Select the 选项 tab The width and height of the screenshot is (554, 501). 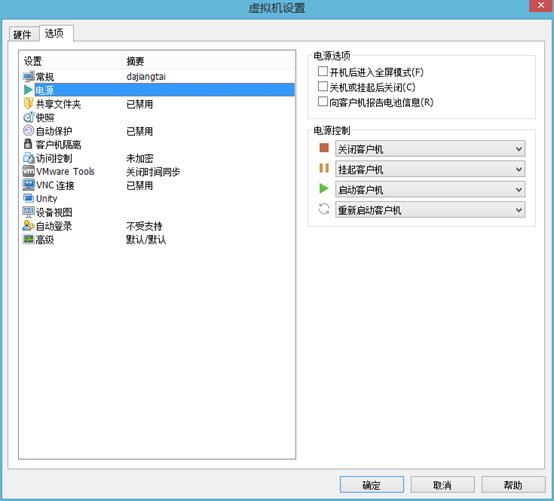pos(56,33)
